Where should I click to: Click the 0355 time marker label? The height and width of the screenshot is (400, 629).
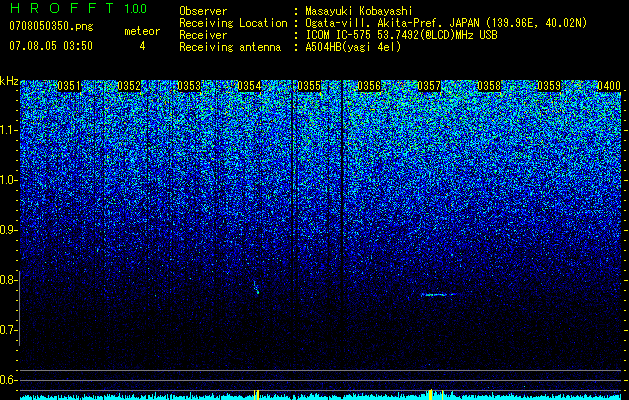(309, 86)
